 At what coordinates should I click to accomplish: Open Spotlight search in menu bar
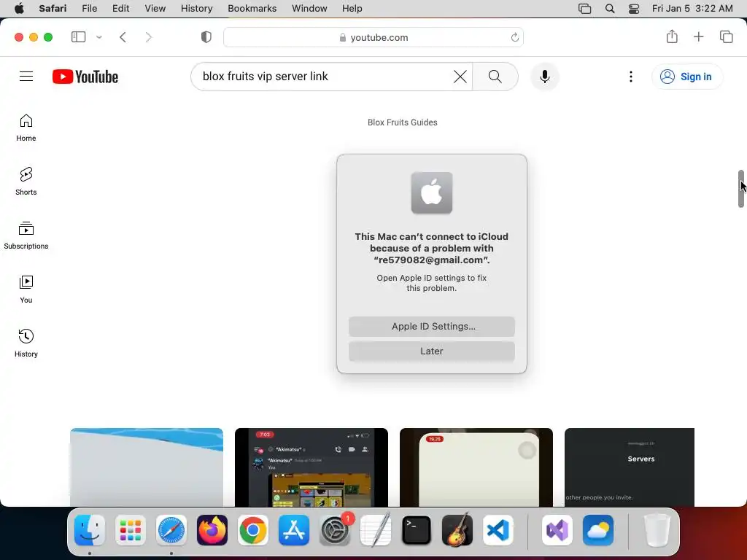(609, 9)
